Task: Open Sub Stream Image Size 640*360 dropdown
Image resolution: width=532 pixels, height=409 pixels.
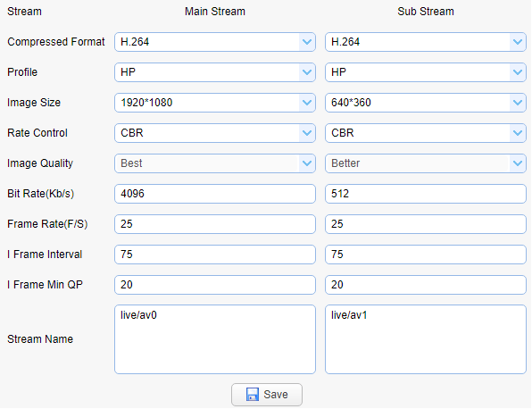Action: pos(426,103)
